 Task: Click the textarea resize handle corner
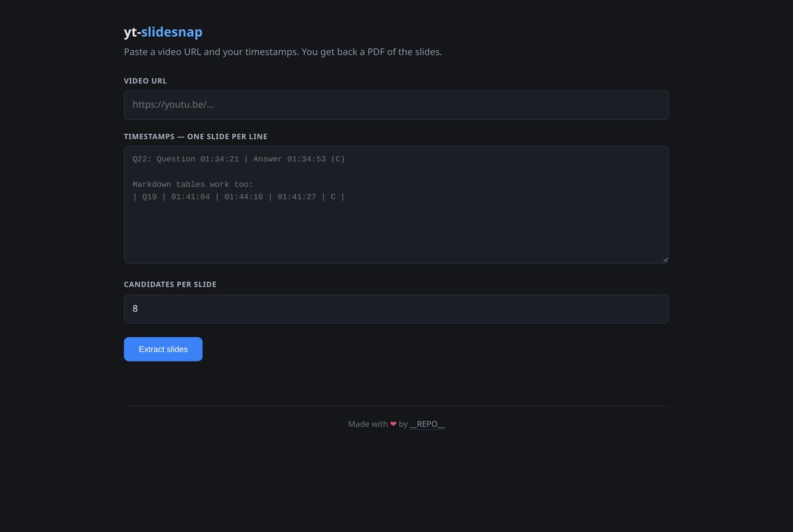[665, 259]
